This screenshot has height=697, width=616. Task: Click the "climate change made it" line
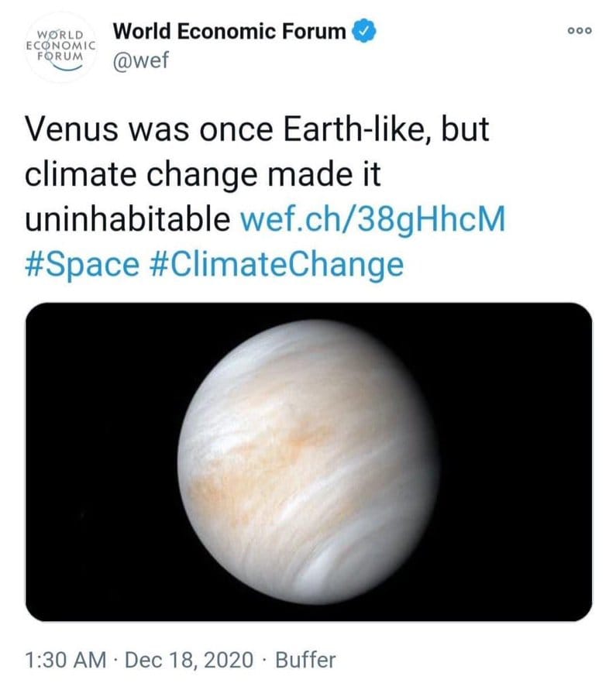point(203,173)
